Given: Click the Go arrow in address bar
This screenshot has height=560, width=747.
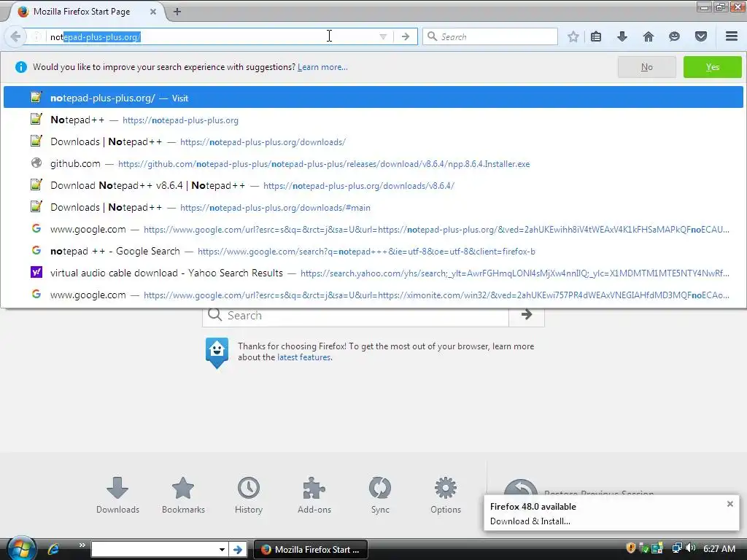Looking at the screenshot, I should point(406,36).
